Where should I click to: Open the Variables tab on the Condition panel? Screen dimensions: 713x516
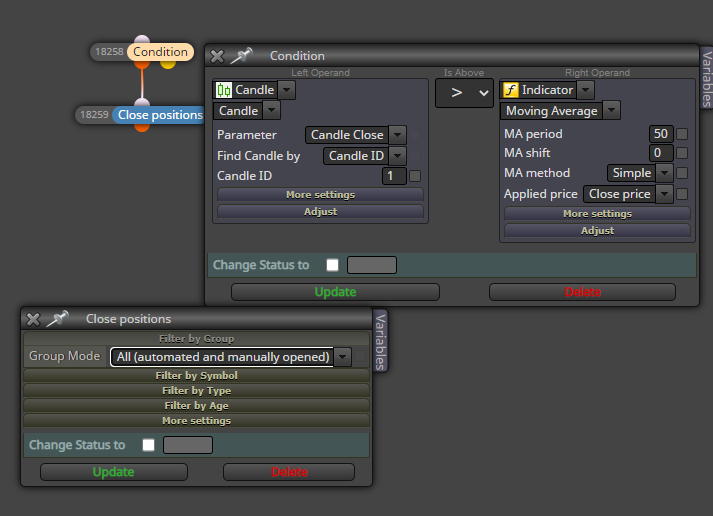coord(707,78)
